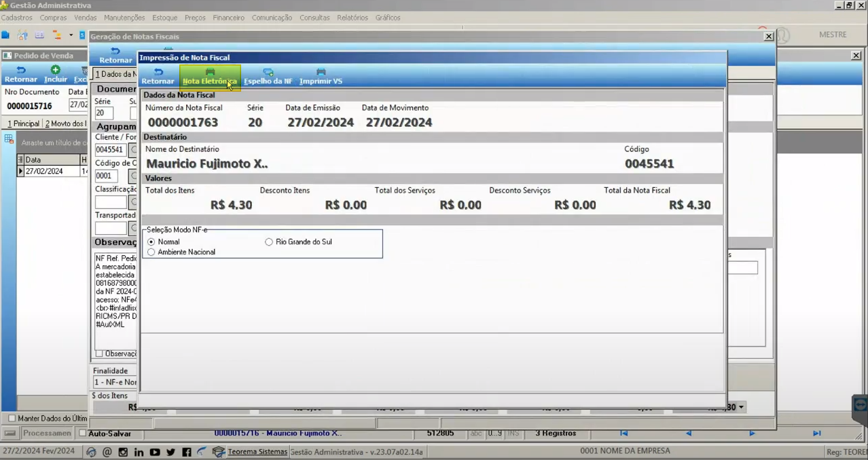Screen dimensions: 868x460
Task: Click the Código field containing 0001
Action: pyautogui.click(x=107, y=176)
